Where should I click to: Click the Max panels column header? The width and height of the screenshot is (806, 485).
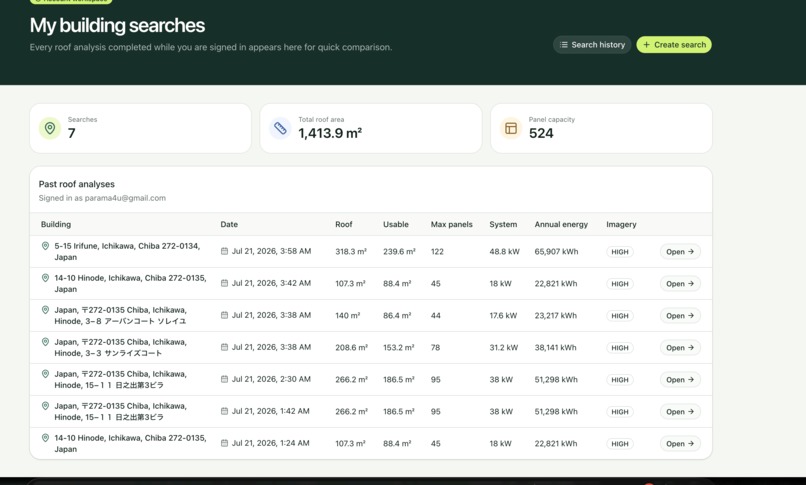[452, 225]
